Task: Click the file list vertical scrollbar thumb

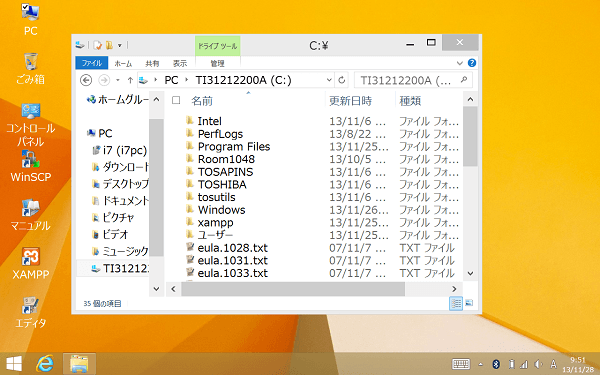Action: (x=470, y=136)
